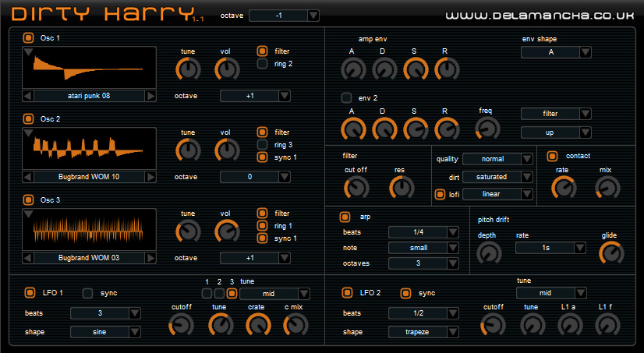Click the Osc 1 waveform display
The height and width of the screenshot is (353, 644).
pos(89,67)
